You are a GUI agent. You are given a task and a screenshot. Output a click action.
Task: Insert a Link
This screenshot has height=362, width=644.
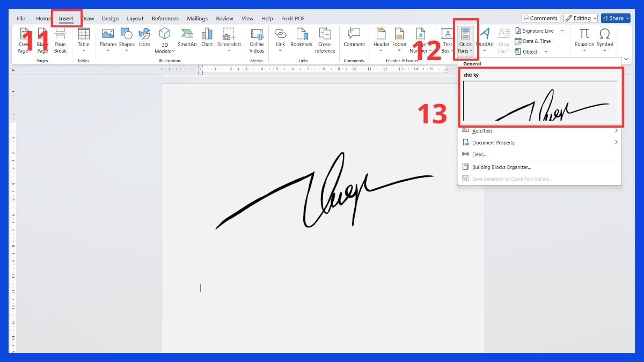[x=281, y=40]
